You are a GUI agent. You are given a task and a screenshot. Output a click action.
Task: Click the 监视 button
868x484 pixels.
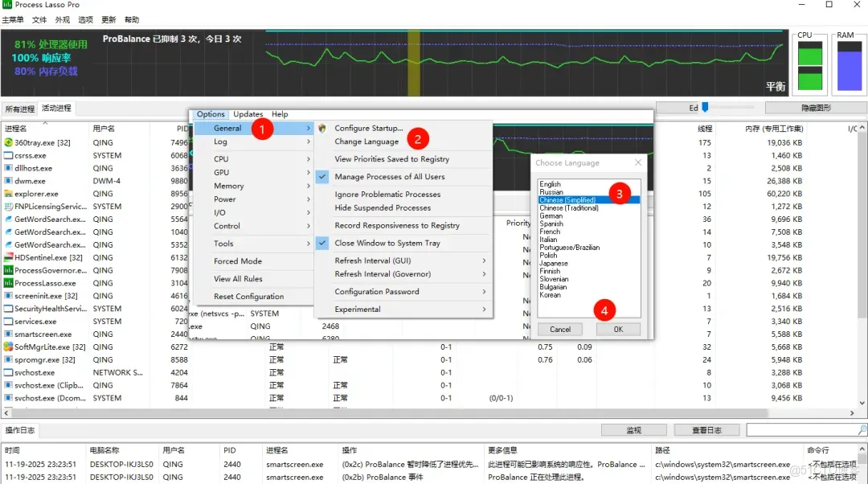[634, 429]
